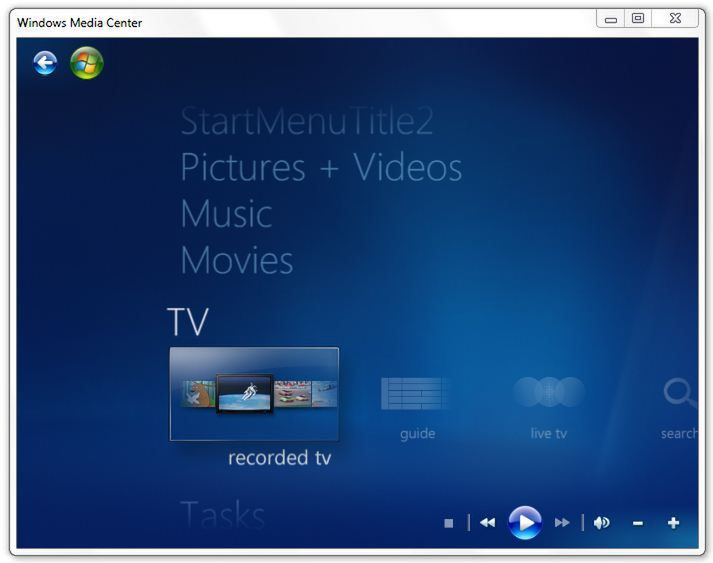Maximize the Windows Media Center window
The image size is (713, 563).
click(x=638, y=19)
